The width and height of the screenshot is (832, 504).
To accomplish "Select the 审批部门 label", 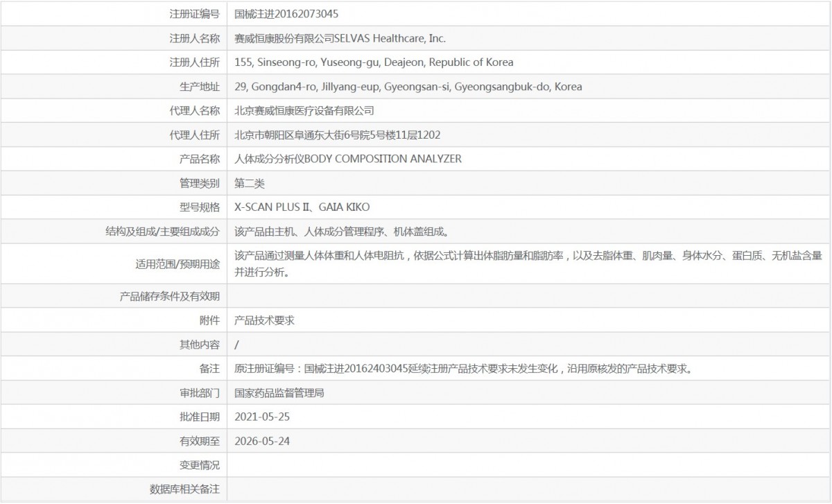I will tap(199, 393).
